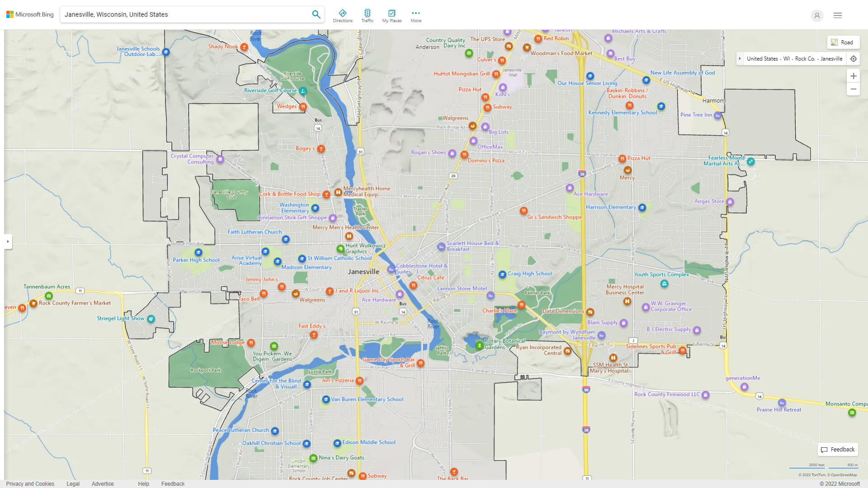
Task: Click the Janesville search input field
Action: coord(187,14)
